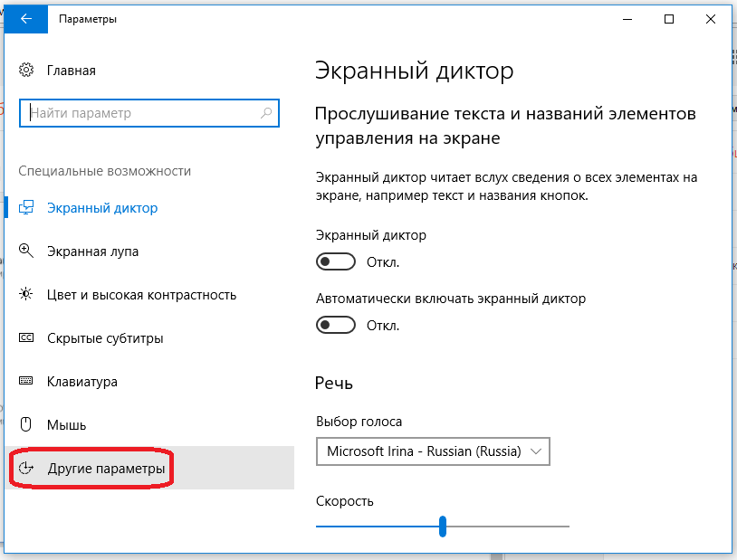Open the Выбор голоса voice dropdown
The image size is (737, 560).
pos(433,451)
